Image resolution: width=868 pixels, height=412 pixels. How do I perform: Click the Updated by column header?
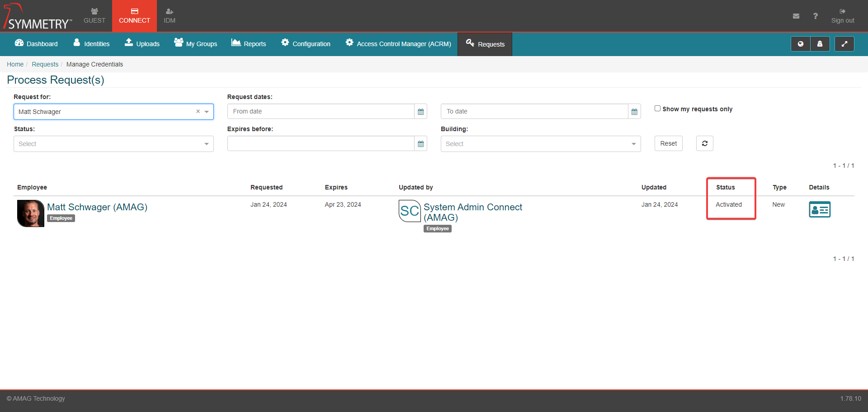coord(415,187)
